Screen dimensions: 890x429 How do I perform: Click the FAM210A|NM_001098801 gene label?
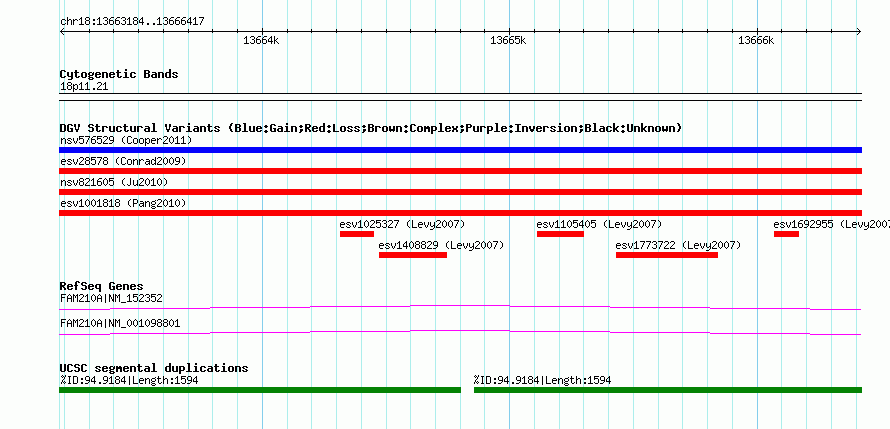tap(120, 323)
